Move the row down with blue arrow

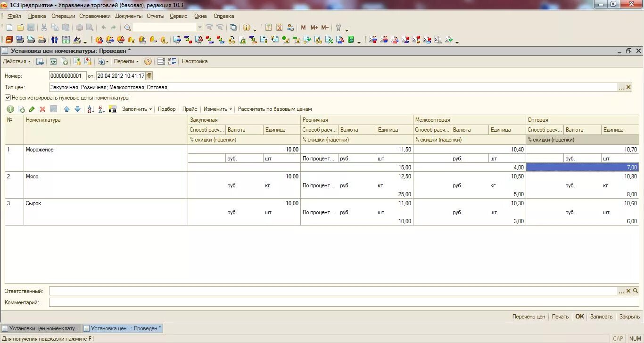pos(77,109)
